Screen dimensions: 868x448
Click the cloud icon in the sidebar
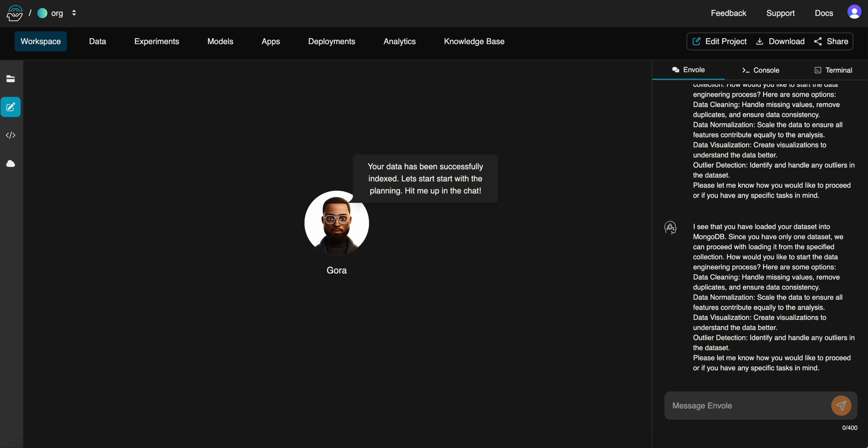11,164
